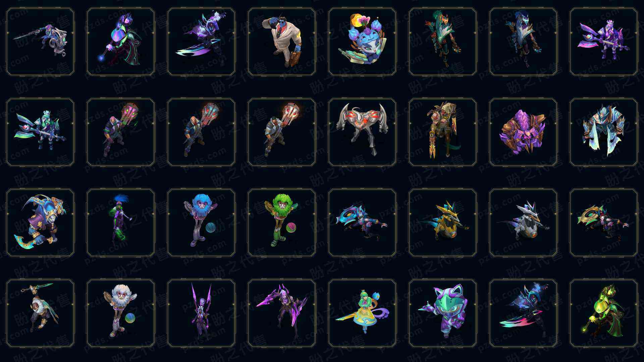
Task: Click the fur-collared warrior with teal sword
Action: click(x=40, y=313)
